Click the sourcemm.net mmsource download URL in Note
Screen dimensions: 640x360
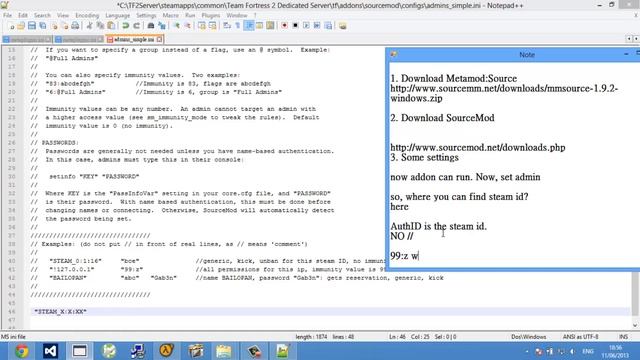[x=504, y=93]
